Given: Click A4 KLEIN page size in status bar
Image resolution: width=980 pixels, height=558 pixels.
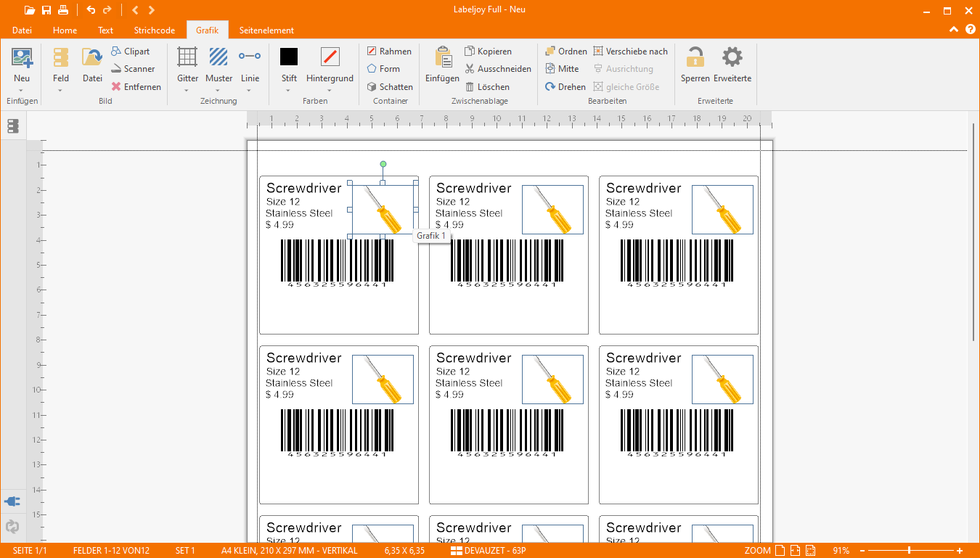Looking at the screenshot, I should (290, 551).
